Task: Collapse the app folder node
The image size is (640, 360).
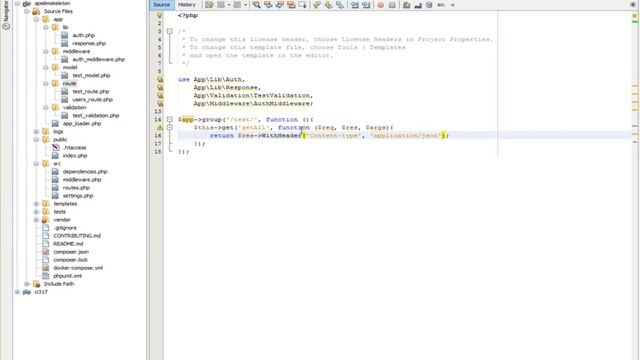Action: 36,19
